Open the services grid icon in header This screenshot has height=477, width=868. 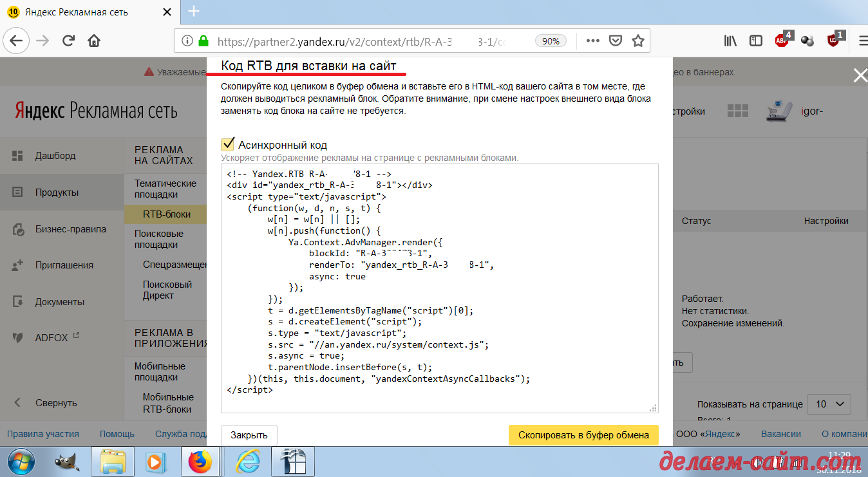(x=737, y=111)
